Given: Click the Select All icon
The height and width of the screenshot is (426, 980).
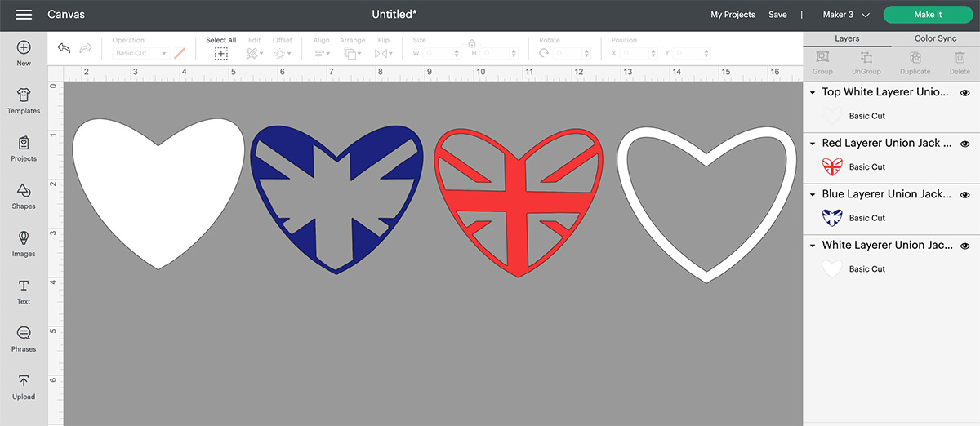Looking at the screenshot, I should click(x=220, y=53).
